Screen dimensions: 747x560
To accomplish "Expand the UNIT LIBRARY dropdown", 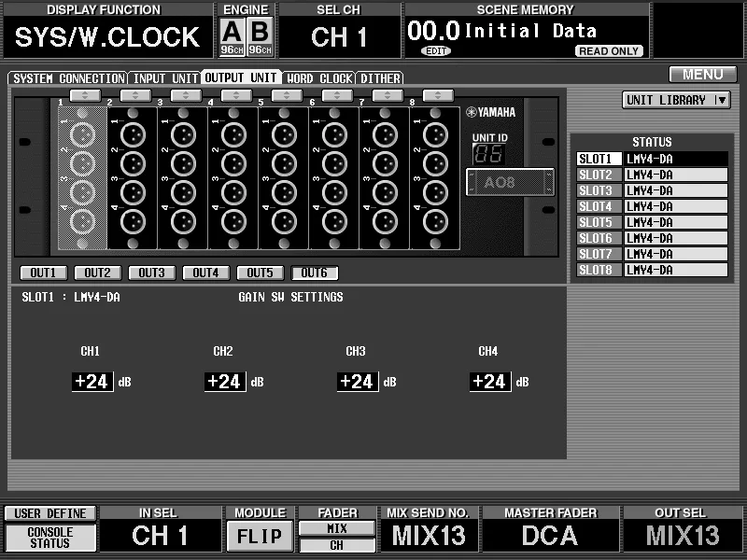I will (x=676, y=100).
